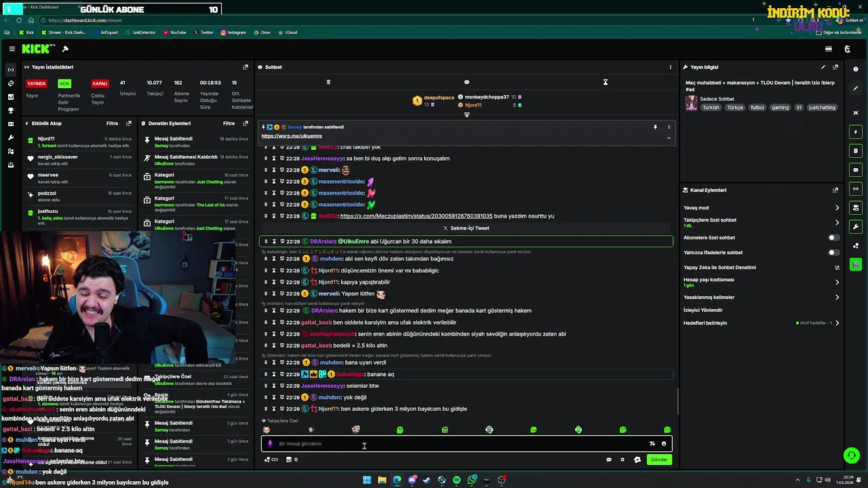The width and height of the screenshot is (868, 488).
Task: Unpin the pinned message with the pin icon
Action: (x=655, y=127)
